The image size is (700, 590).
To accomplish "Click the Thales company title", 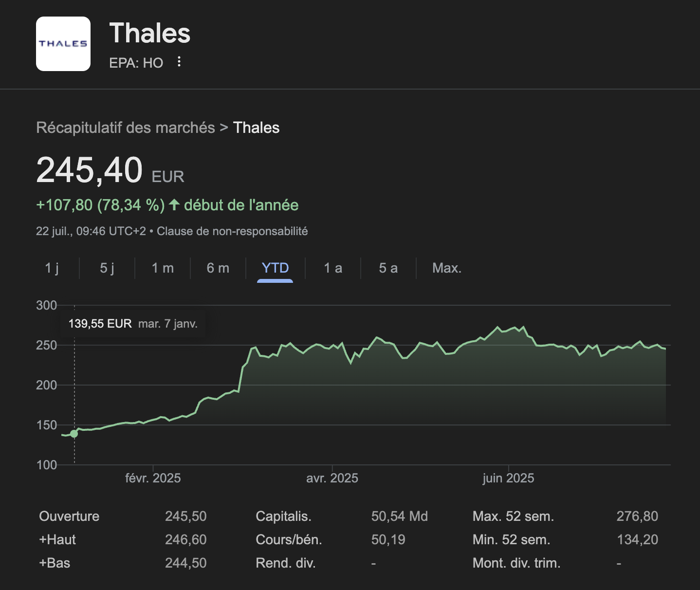I will 150,33.
